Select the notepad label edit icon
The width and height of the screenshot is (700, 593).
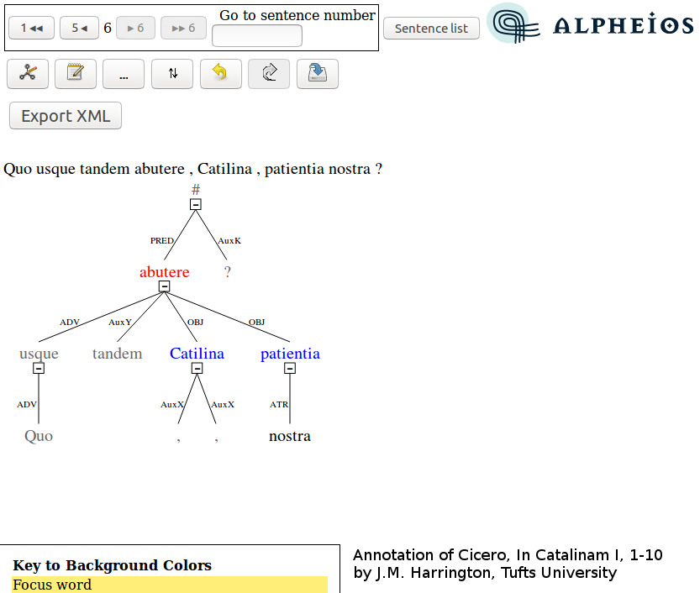pos(76,74)
